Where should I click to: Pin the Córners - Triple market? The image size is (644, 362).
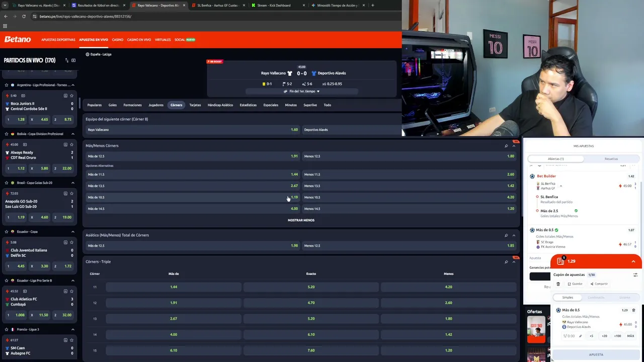click(x=506, y=262)
